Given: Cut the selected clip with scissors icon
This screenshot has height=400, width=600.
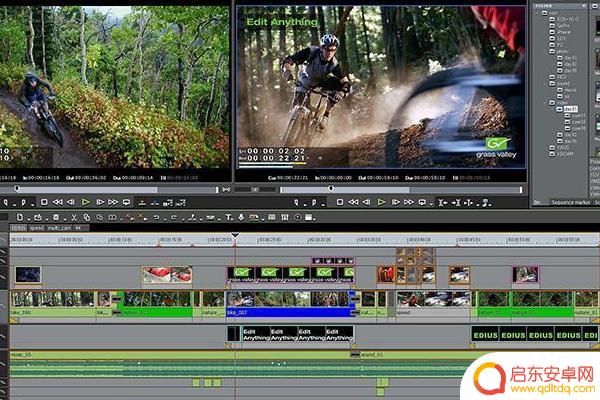Looking at the screenshot, I should tap(74, 218).
